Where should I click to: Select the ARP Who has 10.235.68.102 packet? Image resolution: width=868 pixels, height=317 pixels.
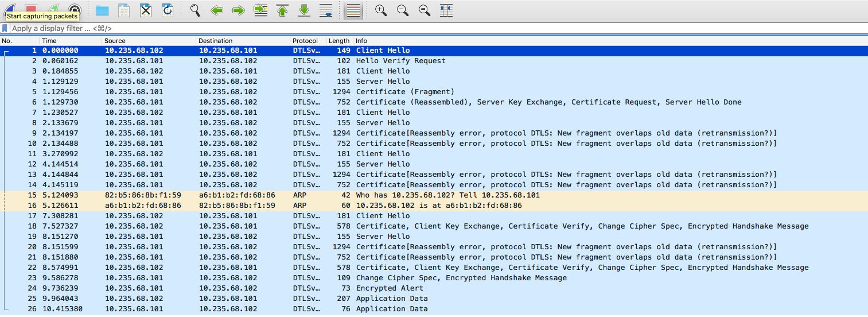[434, 195]
